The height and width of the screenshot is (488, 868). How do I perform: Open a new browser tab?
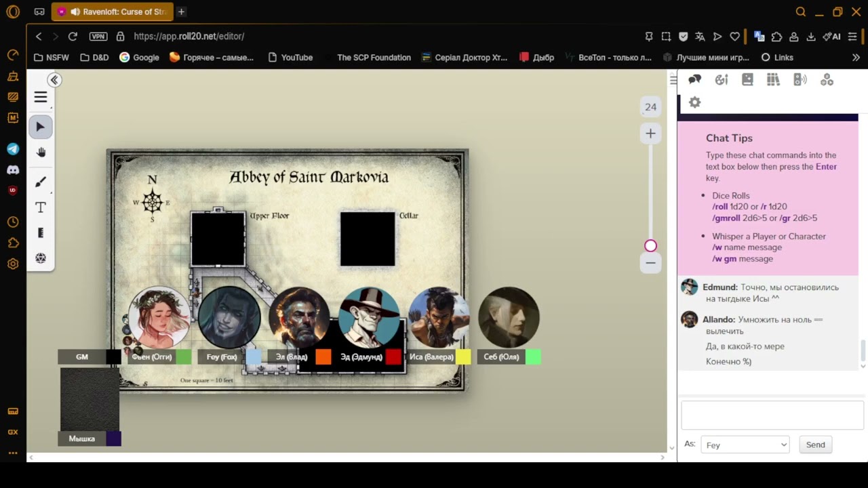pyautogui.click(x=181, y=12)
